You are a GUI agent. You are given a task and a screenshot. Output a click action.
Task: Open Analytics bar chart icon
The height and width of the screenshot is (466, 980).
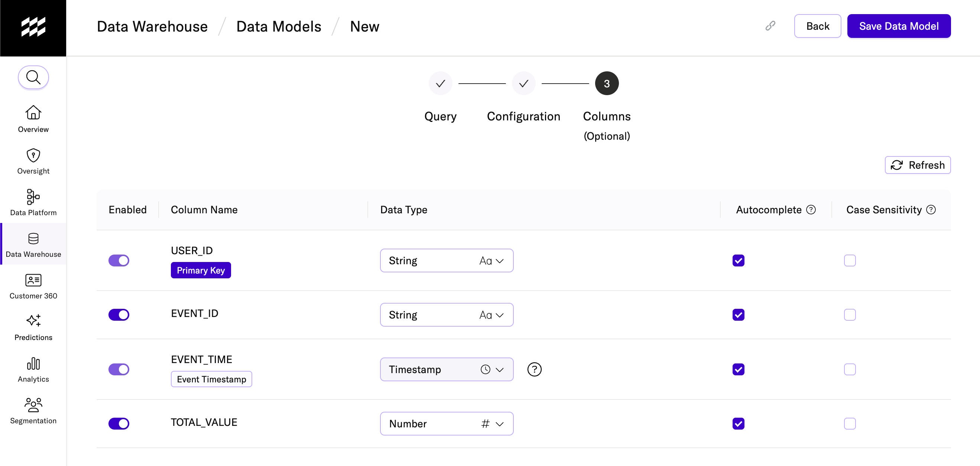(33, 364)
